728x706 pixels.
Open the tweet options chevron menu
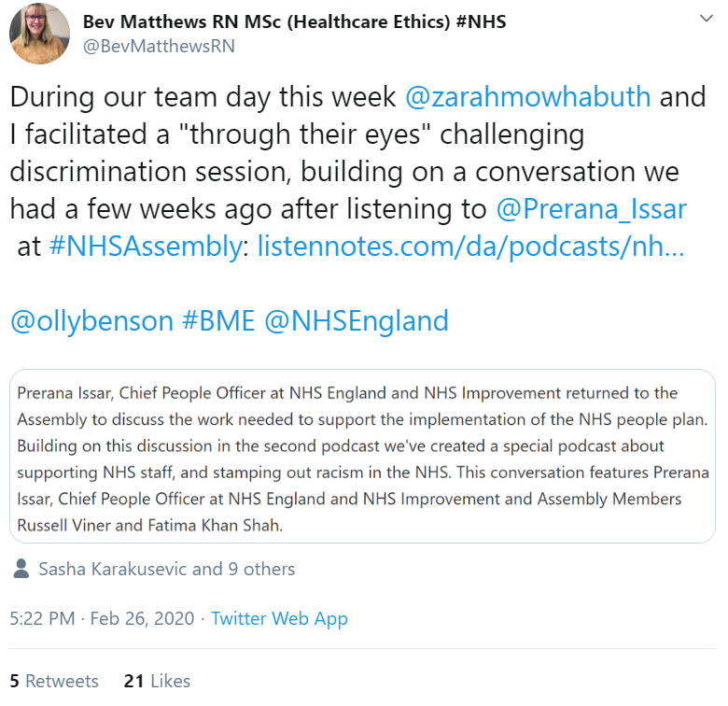(706, 19)
